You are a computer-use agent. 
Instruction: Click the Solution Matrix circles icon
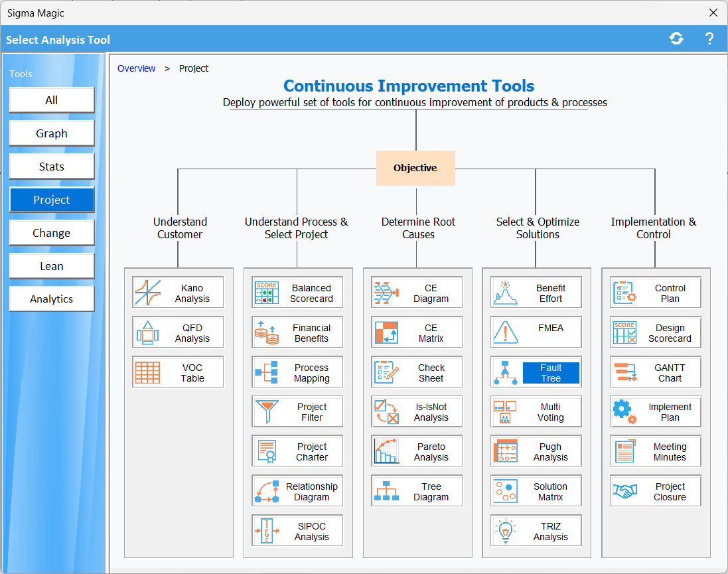(x=505, y=491)
